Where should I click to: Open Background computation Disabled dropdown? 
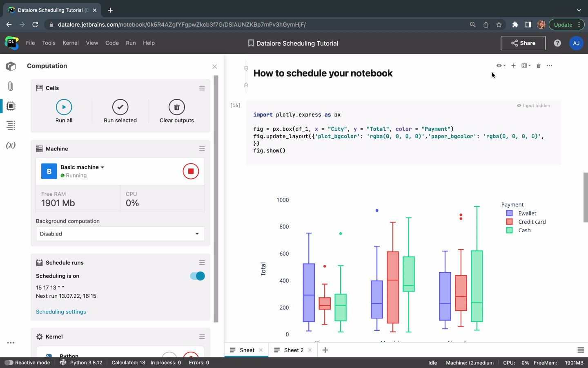[x=120, y=234]
